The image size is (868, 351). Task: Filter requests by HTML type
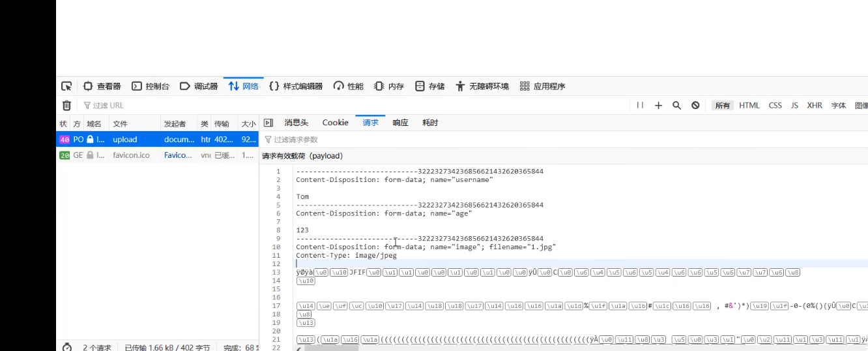click(x=749, y=106)
